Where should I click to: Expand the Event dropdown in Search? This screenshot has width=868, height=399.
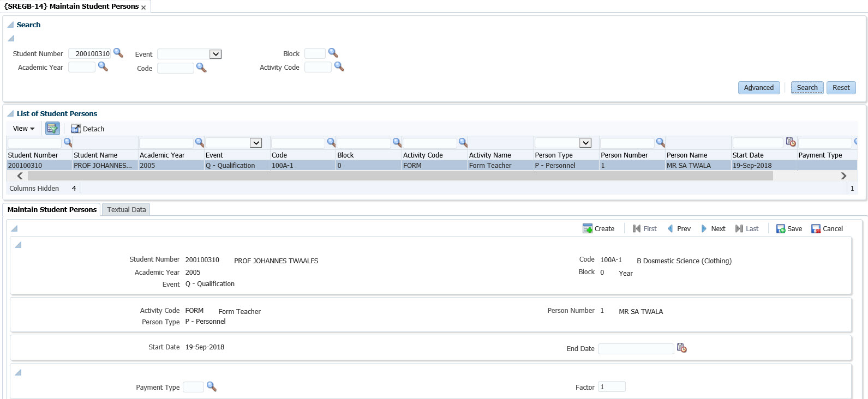click(x=215, y=54)
